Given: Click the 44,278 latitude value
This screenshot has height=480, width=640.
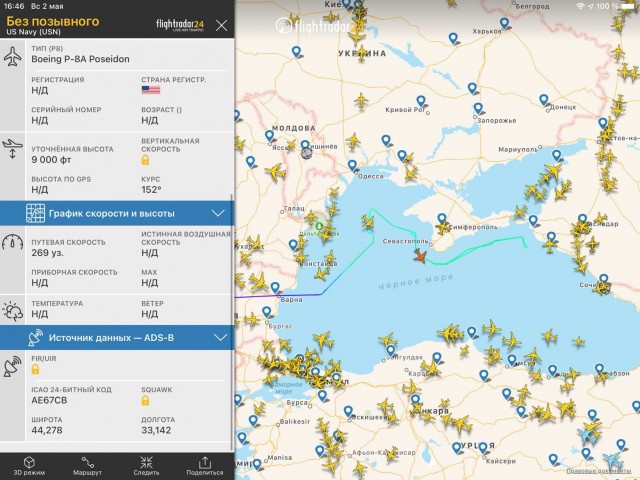Looking at the screenshot, I should click(x=47, y=430).
